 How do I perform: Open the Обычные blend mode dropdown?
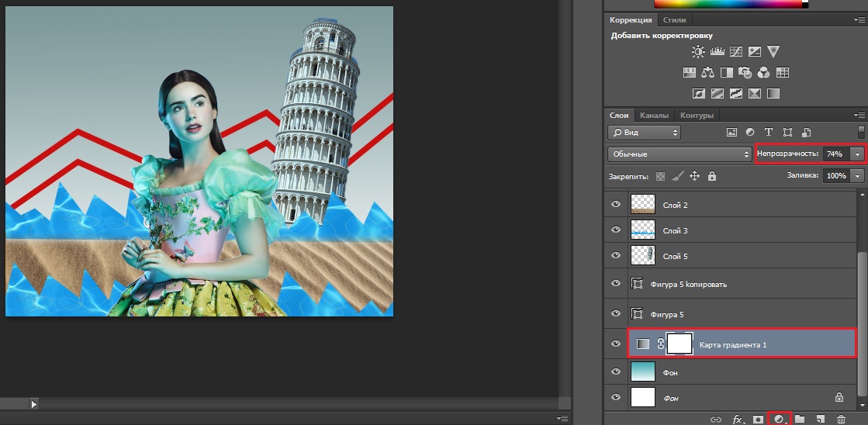point(680,154)
